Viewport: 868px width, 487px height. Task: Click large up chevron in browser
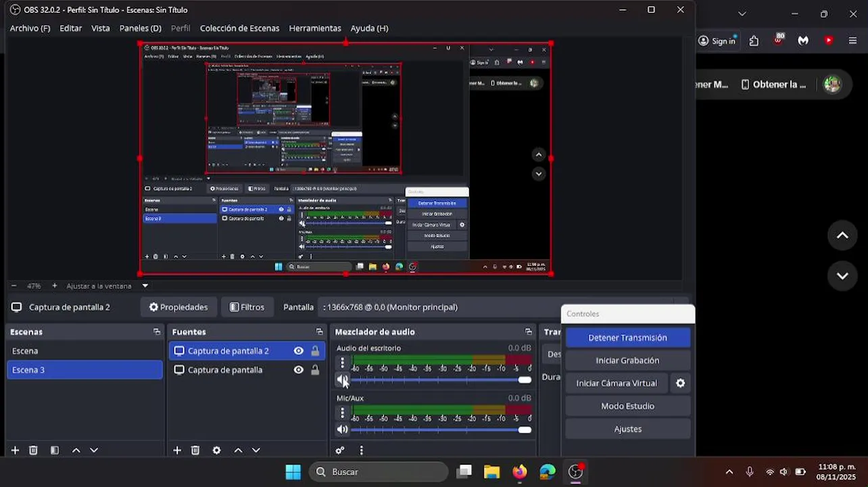(x=842, y=235)
